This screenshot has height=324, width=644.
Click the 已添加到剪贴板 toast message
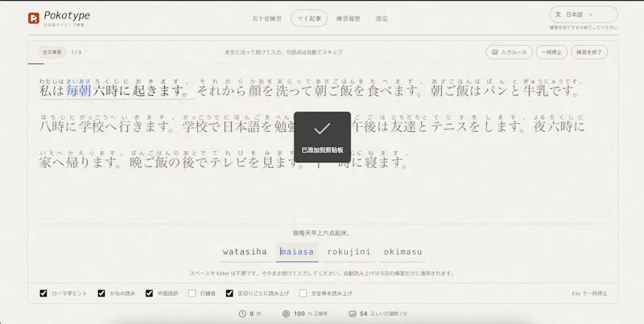tap(323, 150)
